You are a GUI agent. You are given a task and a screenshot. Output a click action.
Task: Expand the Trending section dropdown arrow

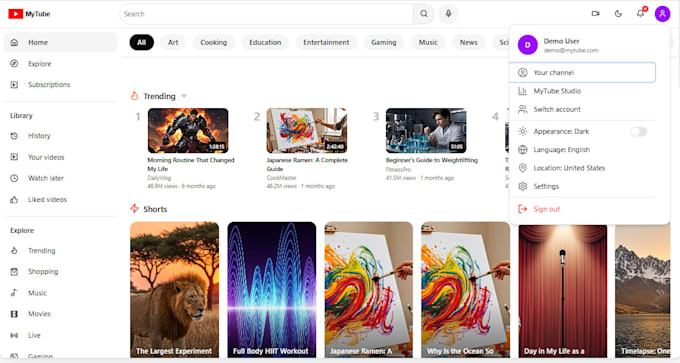184,96
